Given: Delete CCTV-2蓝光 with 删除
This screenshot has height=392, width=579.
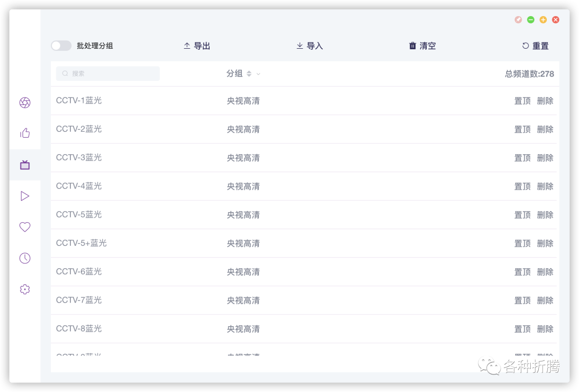Looking at the screenshot, I should [545, 129].
